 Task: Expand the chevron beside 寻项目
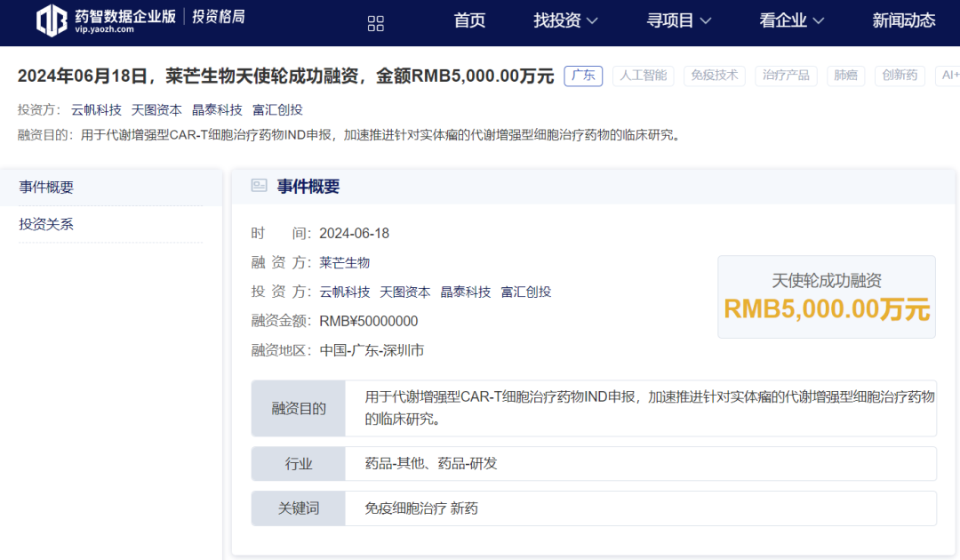pyautogui.click(x=705, y=21)
